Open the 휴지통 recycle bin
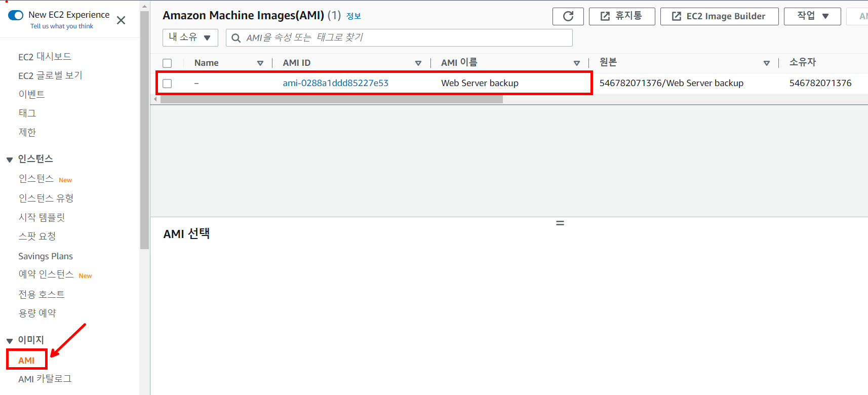 click(622, 16)
